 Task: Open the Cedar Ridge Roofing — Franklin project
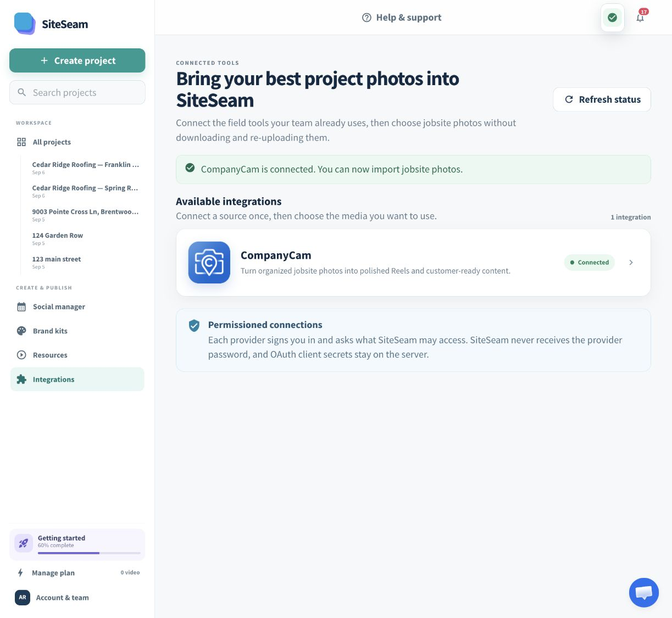click(x=85, y=168)
